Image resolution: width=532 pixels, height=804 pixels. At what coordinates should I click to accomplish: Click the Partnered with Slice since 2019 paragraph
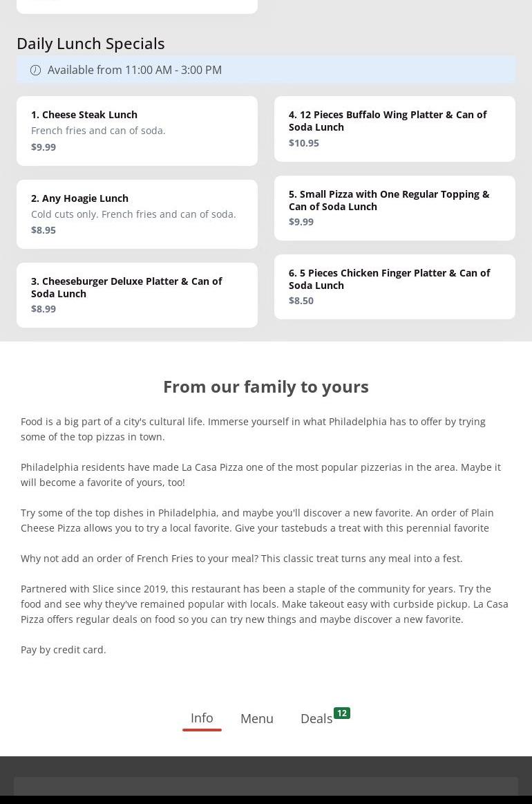(x=265, y=604)
